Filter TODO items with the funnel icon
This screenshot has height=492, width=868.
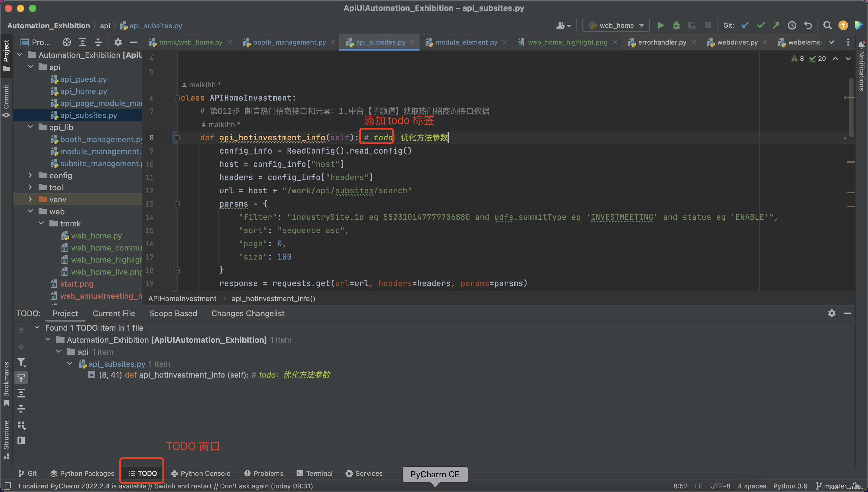[21, 362]
